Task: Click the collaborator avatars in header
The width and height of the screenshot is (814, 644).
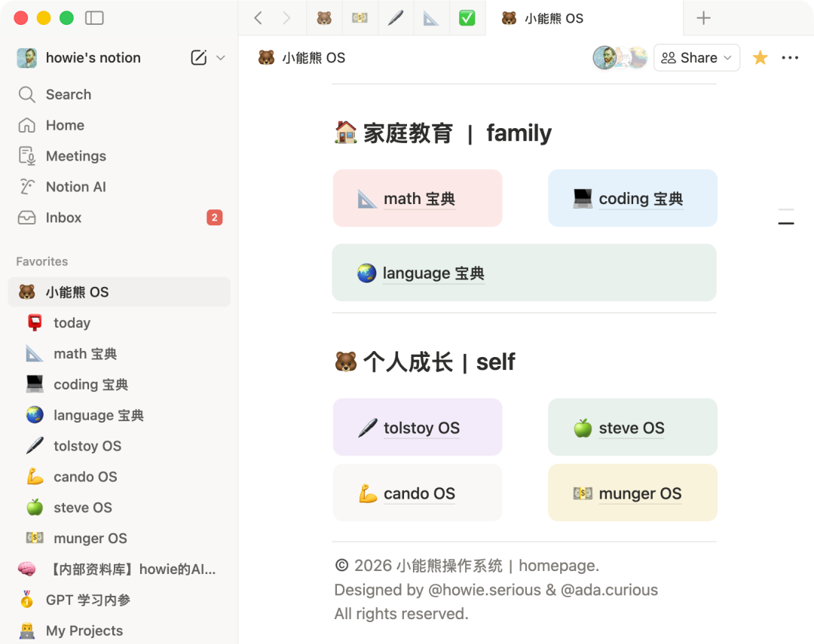Action: pos(620,57)
